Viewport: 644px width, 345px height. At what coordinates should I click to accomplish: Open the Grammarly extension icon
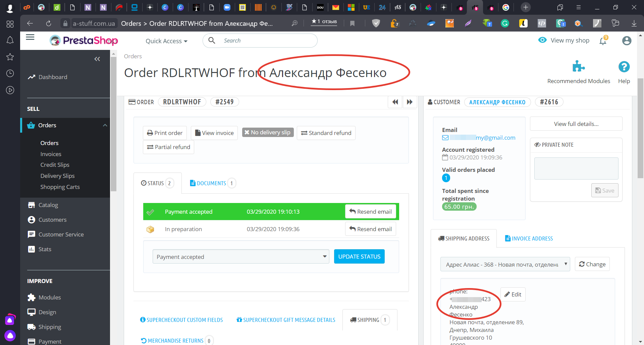(505, 23)
